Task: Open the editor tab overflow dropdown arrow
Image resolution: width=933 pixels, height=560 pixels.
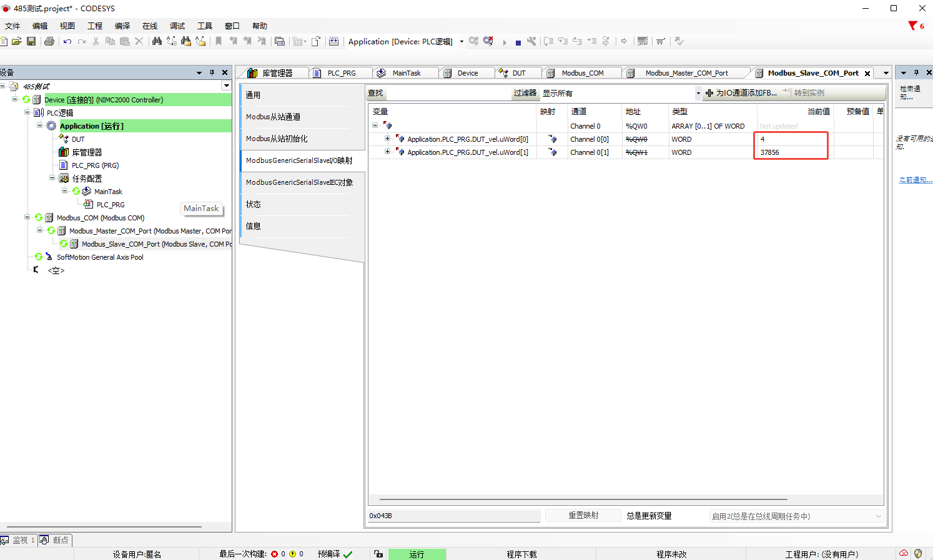Action: (886, 73)
